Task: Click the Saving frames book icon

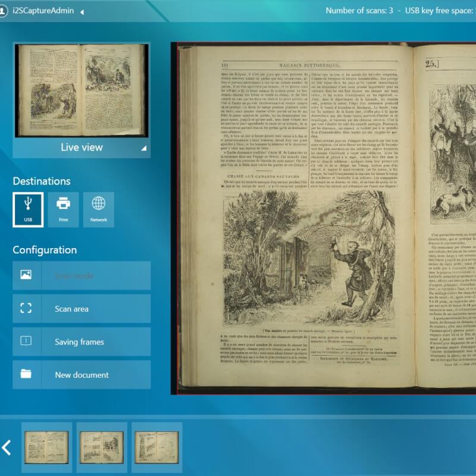Action: pyautogui.click(x=27, y=342)
